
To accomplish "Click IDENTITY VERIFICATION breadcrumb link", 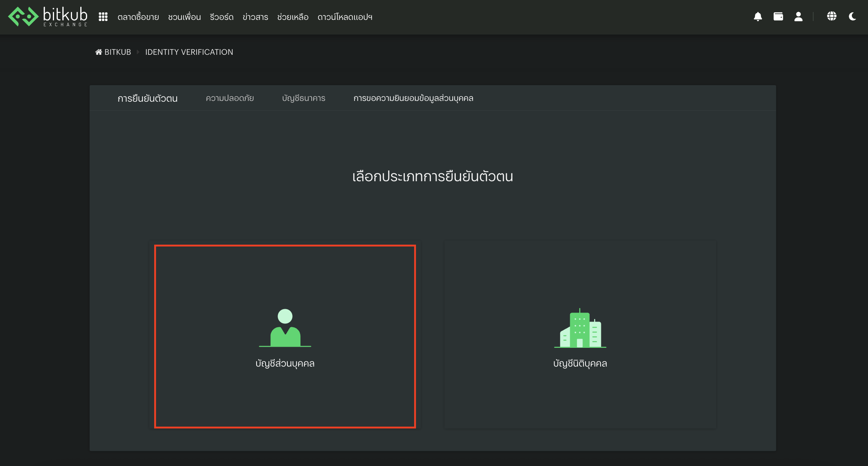I will click(189, 52).
